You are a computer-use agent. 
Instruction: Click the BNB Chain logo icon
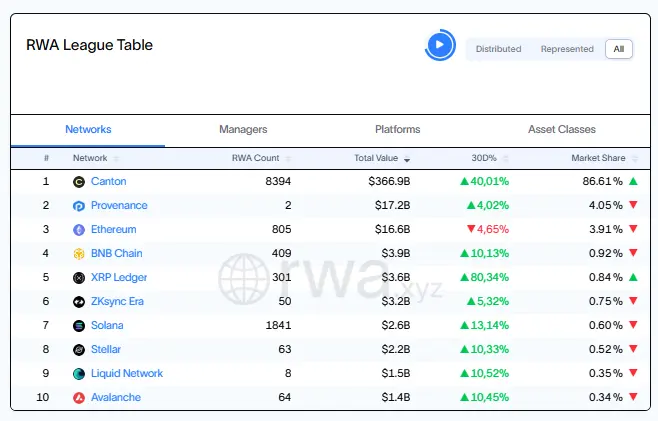coord(79,254)
